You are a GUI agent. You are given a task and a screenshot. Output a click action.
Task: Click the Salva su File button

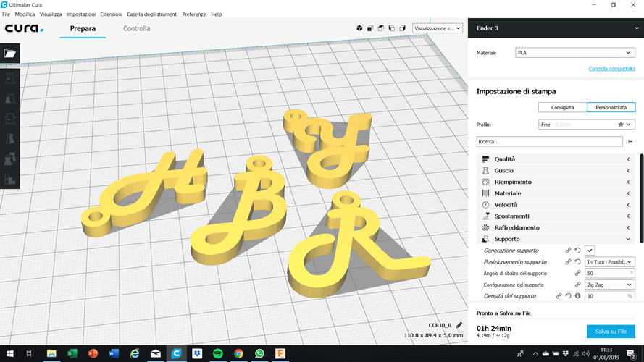click(611, 332)
